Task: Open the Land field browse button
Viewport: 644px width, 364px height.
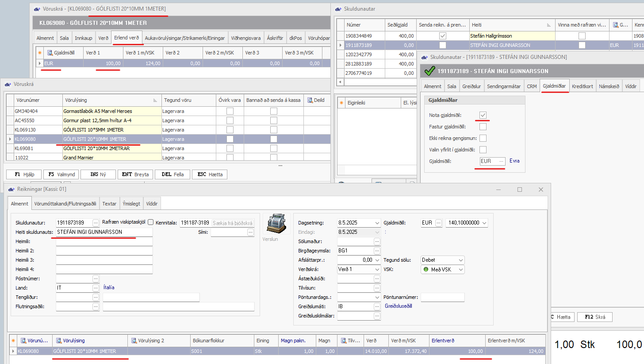Action: 96,287
